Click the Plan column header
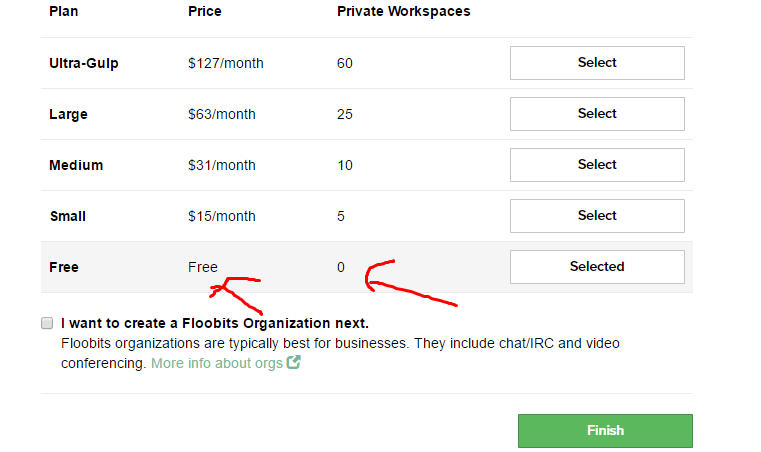This screenshot has height=452, width=761. [64, 11]
